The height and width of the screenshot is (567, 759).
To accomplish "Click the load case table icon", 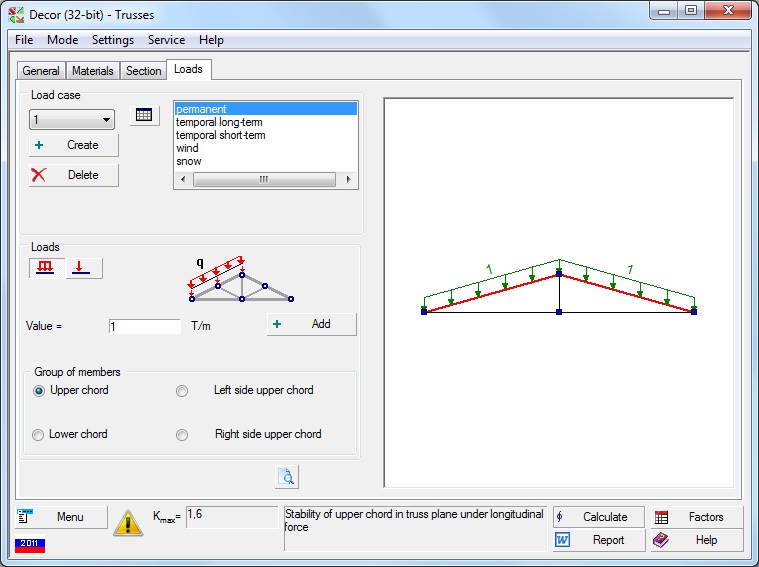I will [144, 116].
